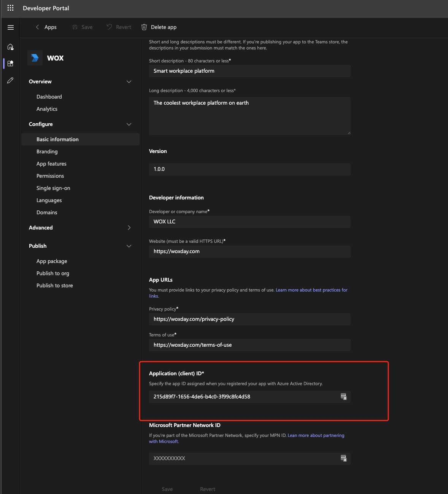Select the Apps icon in left rail
448x494 pixels.
click(x=11, y=64)
